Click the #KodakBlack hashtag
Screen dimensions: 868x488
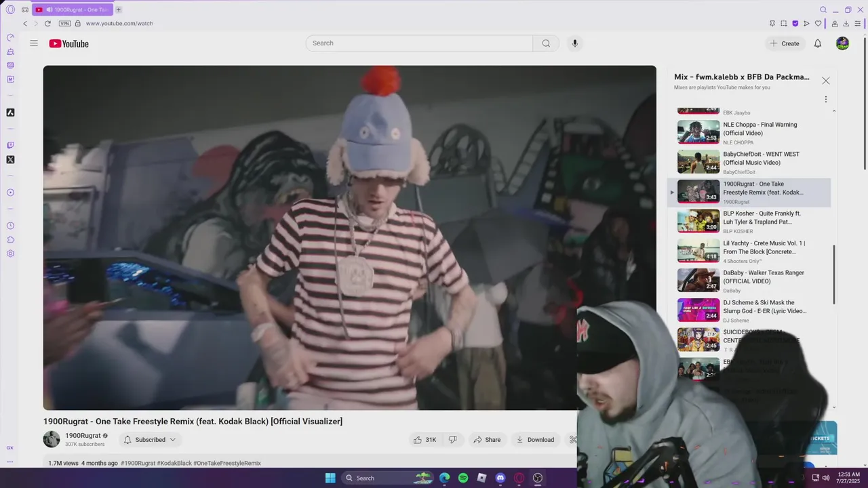(174, 463)
